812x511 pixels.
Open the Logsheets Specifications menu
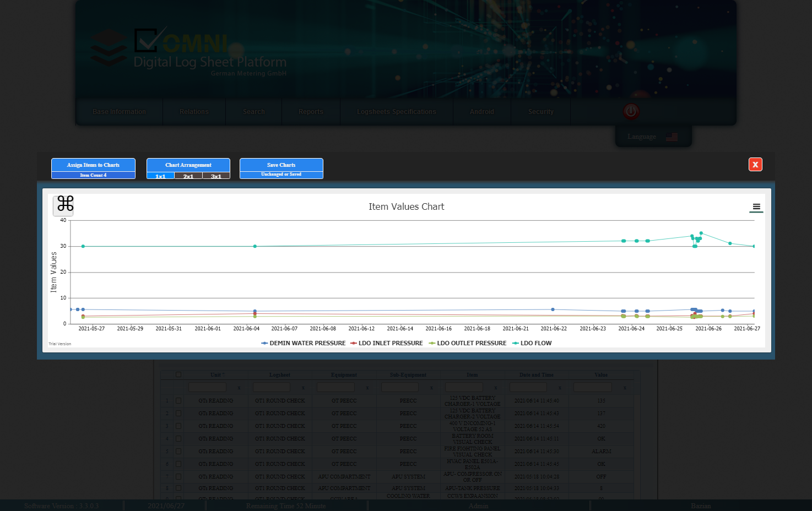[396, 112]
